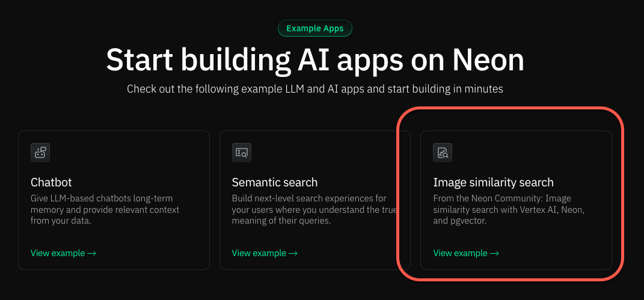Select the Semantic search card title
Viewport: 644px width, 300px height.
275,182
